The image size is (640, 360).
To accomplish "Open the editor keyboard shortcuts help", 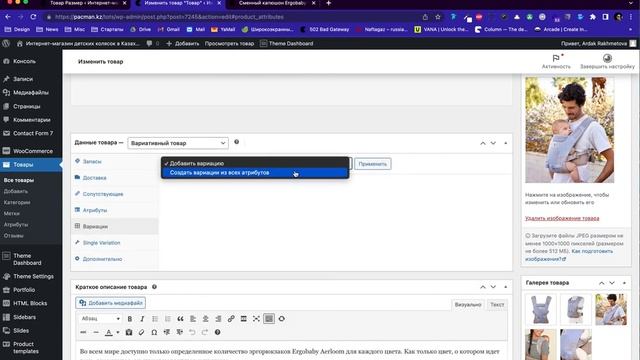I will pos(218,332).
